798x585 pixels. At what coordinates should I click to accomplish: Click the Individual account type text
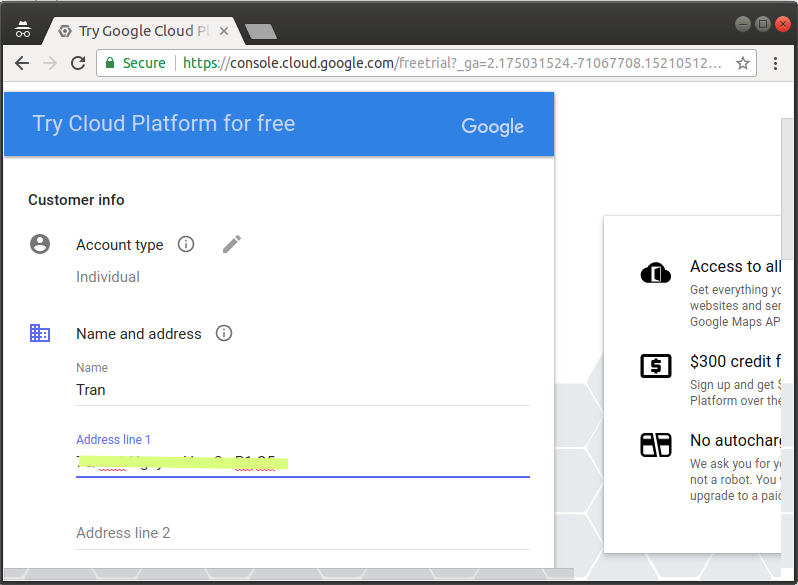[108, 277]
